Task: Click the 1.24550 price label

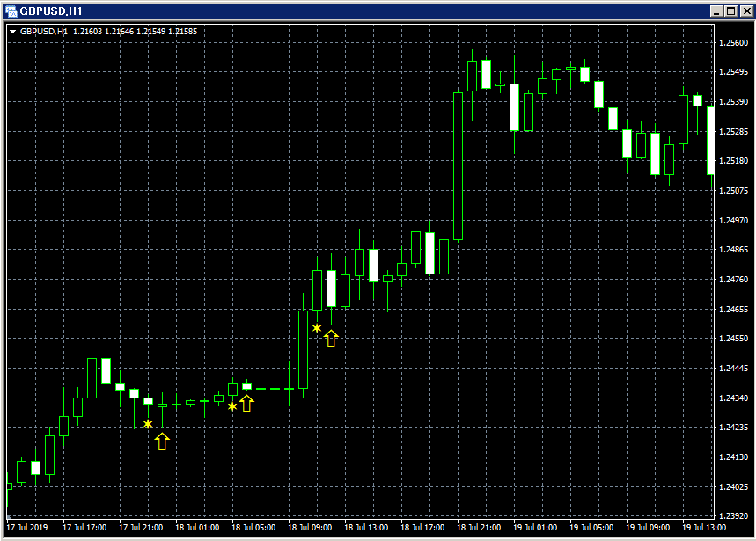Action: tap(733, 338)
